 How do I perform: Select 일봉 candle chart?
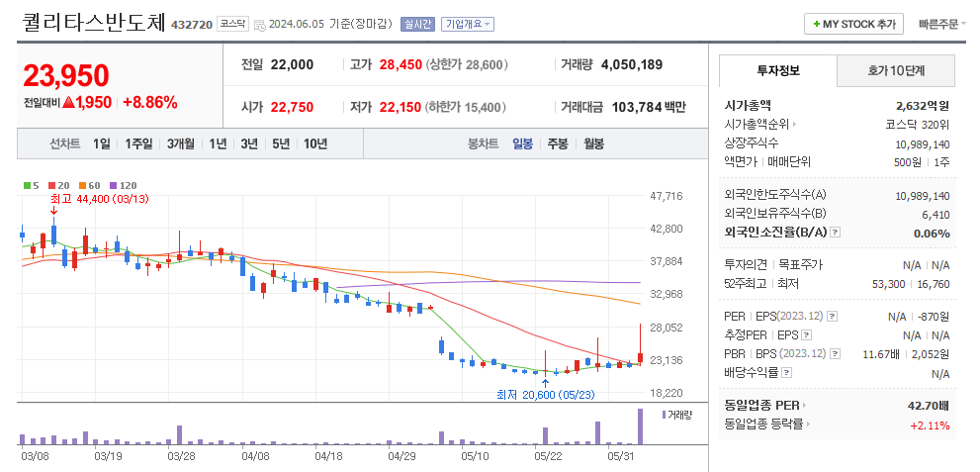(x=522, y=143)
